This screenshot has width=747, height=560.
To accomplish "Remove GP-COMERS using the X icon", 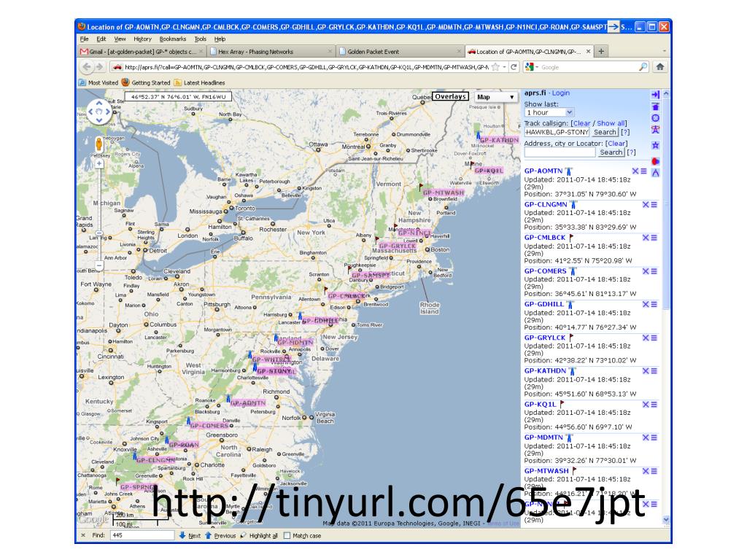I will click(x=646, y=271).
